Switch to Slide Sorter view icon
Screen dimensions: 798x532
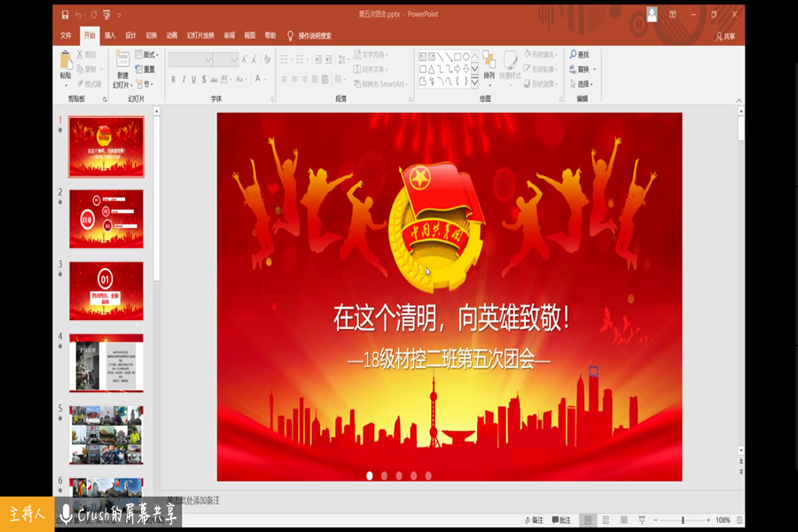pos(606,520)
